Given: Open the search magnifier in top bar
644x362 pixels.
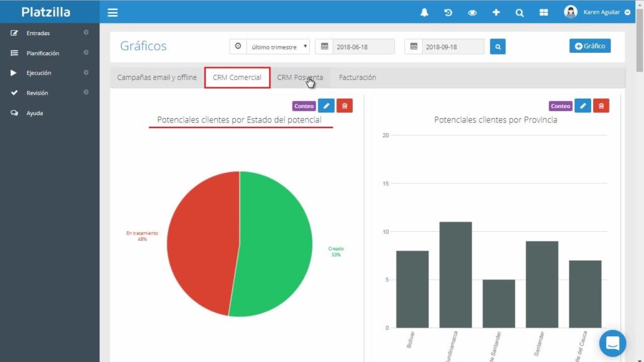Looking at the screenshot, I should click(519, 13).
